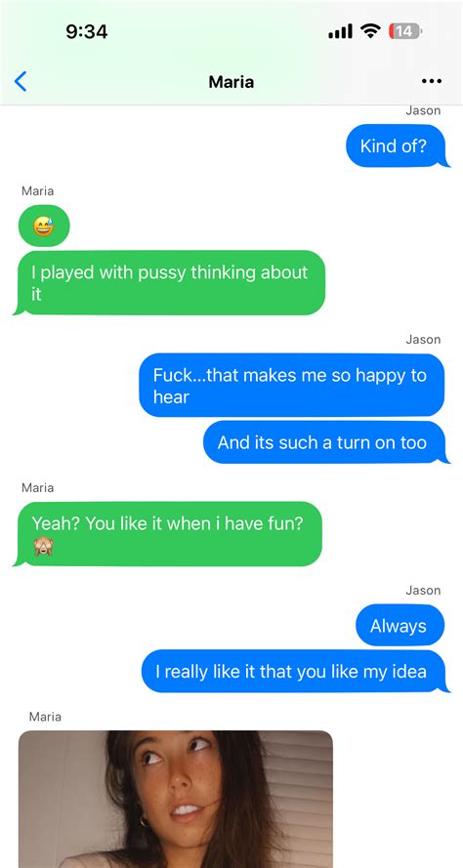Tap the blue back chevron
This screenshot has width=463, height=868.
tap(21, 82)
